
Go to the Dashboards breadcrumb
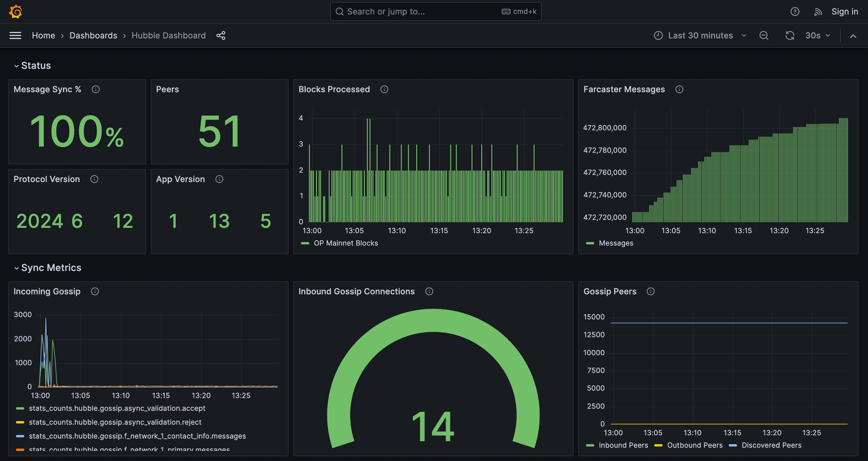click(x=93, y=35)
